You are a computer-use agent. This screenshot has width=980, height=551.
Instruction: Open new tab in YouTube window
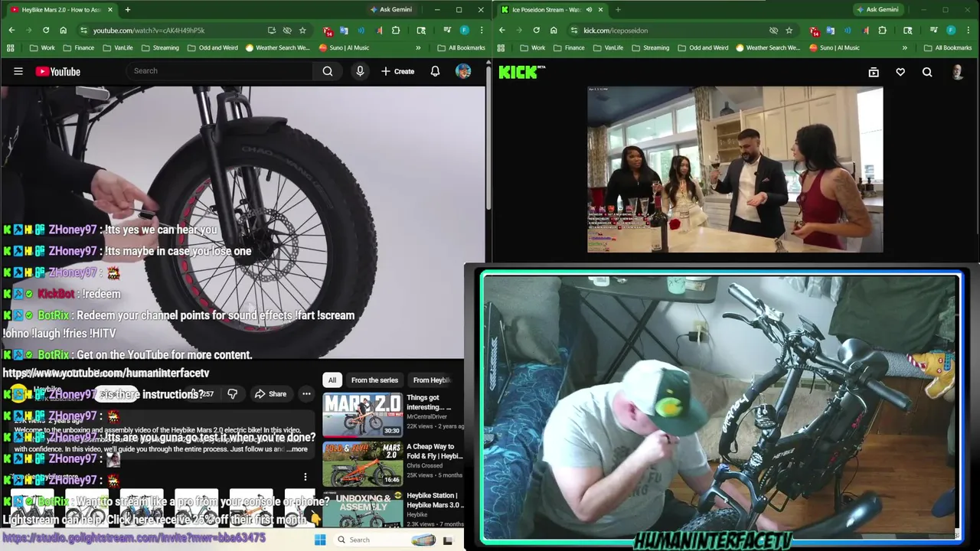click(128, 9)
